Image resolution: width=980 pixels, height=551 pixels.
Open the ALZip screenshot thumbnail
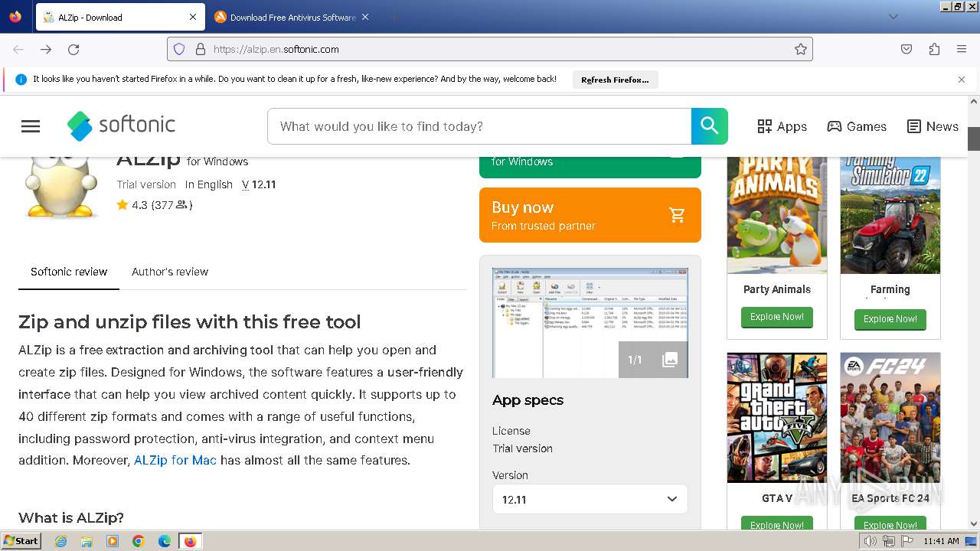point(590,323)
